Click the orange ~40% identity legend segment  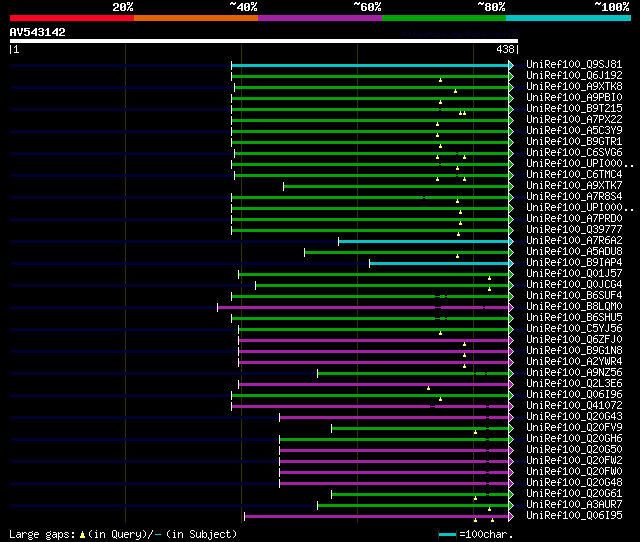pyautogui.click(x=196, y=18)
